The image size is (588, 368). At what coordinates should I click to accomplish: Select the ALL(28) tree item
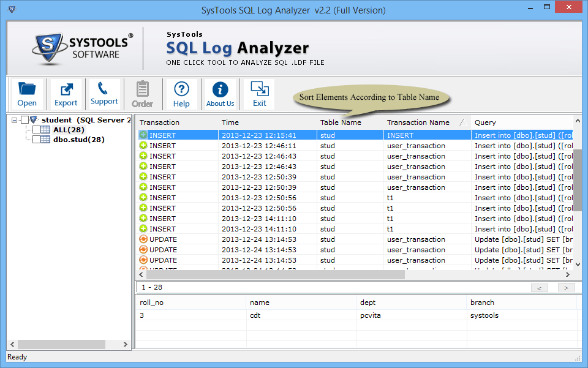point(69,130)
